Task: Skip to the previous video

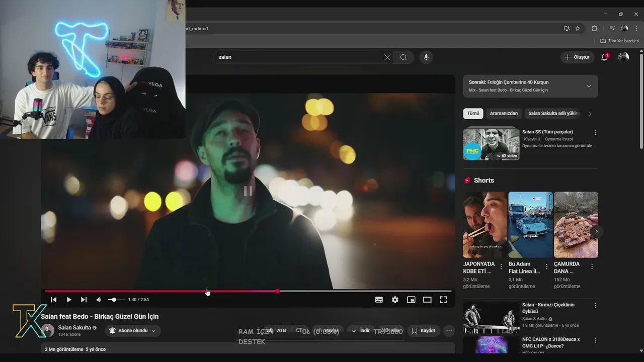Action: pyautogui.click(x=53, y=300)
